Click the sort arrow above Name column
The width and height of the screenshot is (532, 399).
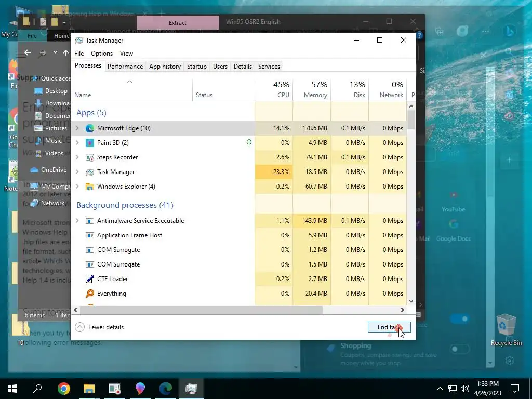pyautogui.click(x=129, y=82)
